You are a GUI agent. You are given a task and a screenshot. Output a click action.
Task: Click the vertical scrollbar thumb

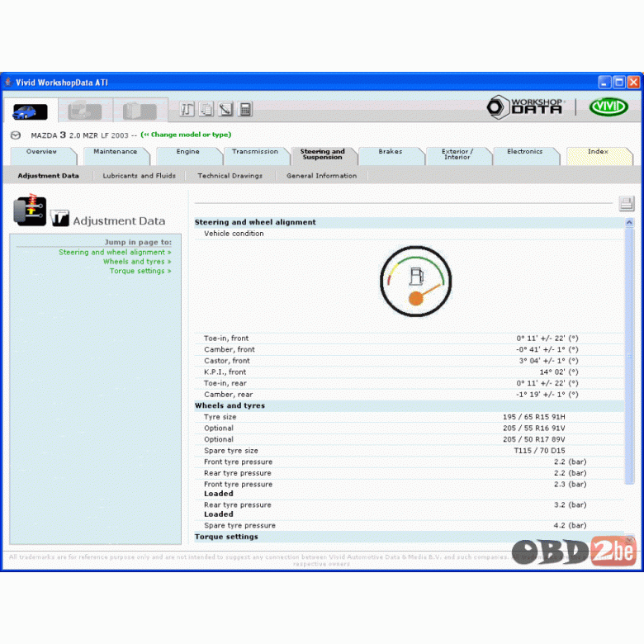(x=629, y=356)
